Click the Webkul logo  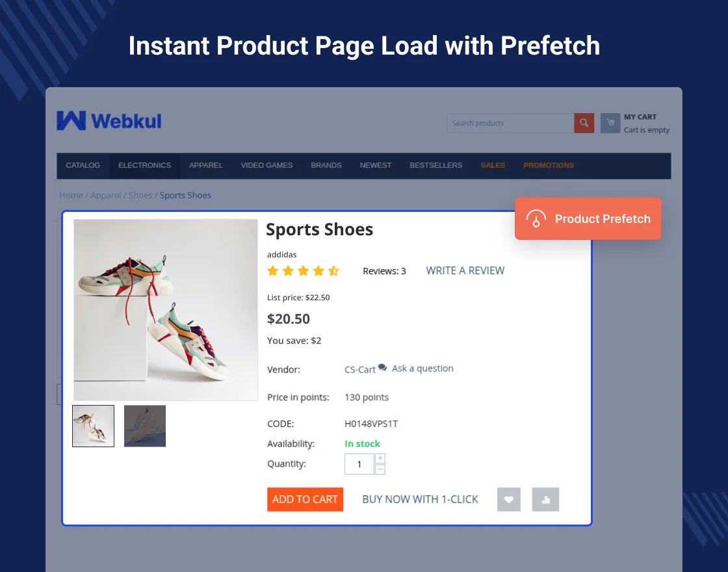point(109,121)
